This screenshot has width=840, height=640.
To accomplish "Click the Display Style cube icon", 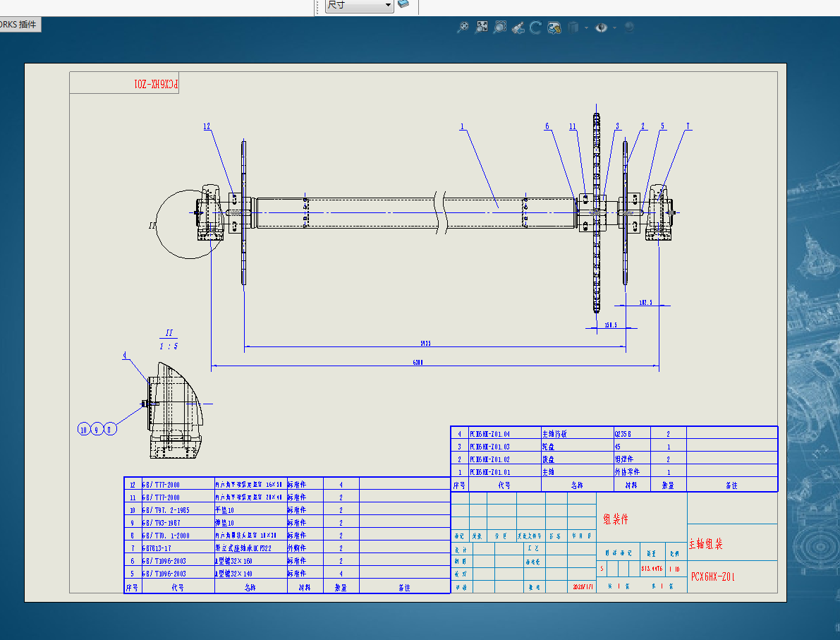I will pyautogui.click(x=573, y=28).
